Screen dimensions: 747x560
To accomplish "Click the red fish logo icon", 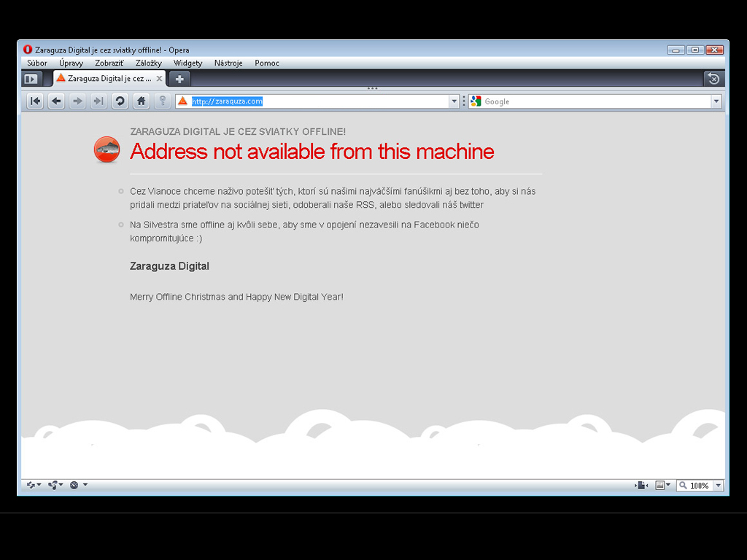I will pyautogui.click(x=107, y=149).
